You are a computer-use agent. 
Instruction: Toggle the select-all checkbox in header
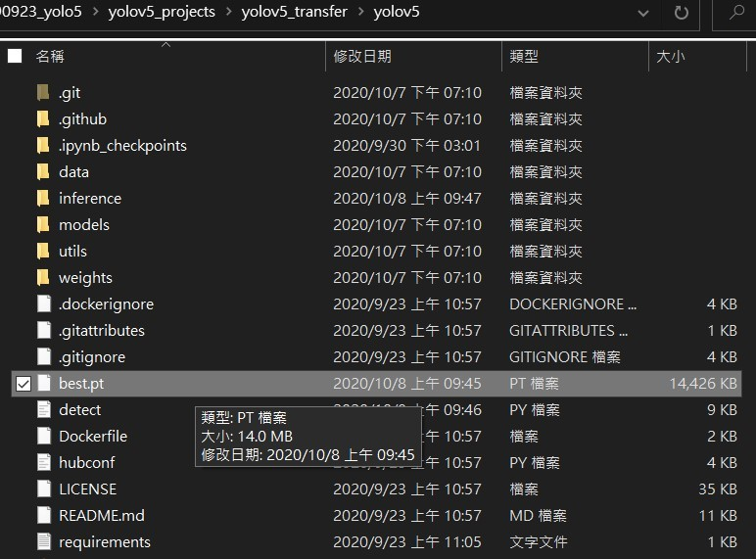15,57
